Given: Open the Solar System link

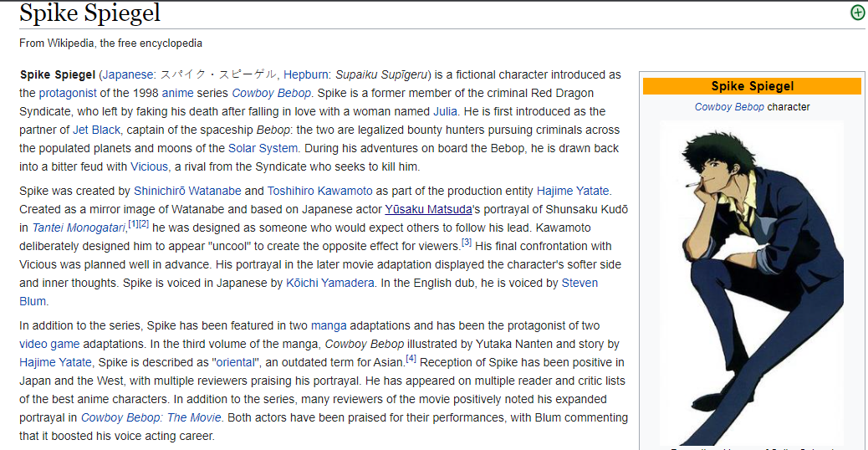Looking at the screenshot, I should point(263,148).
